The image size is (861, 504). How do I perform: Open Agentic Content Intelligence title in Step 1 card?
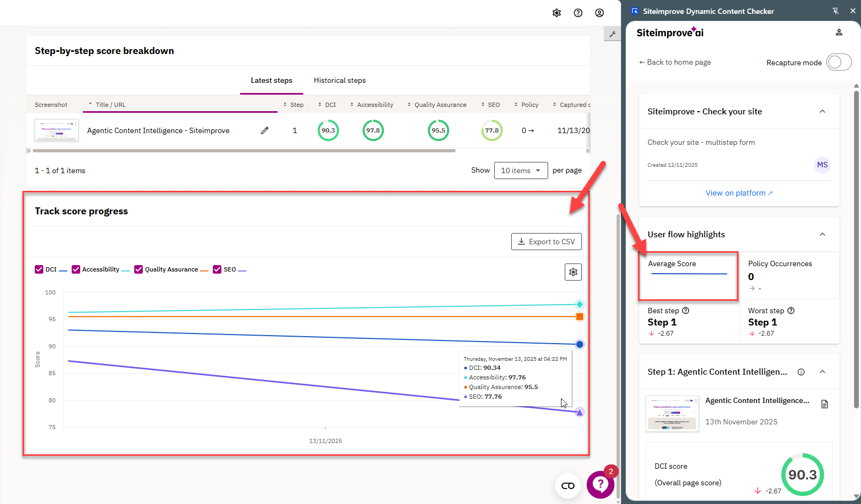(757, 400)
